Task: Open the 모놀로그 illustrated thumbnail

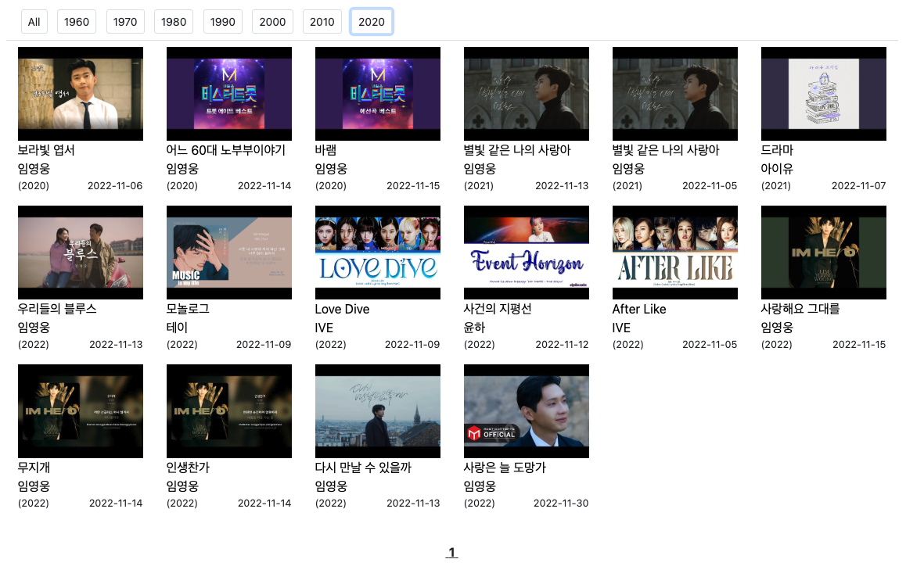Action: click(x=229, y=253)
